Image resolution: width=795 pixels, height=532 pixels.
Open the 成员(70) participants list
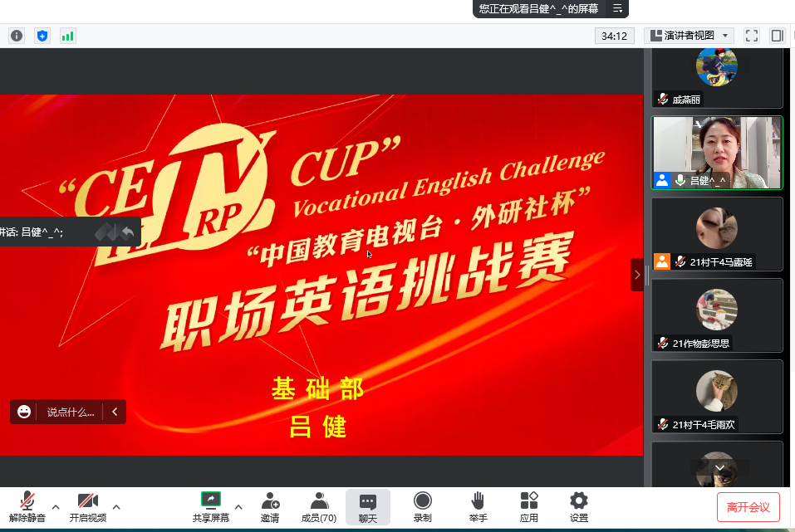click(x=319, y=506)
